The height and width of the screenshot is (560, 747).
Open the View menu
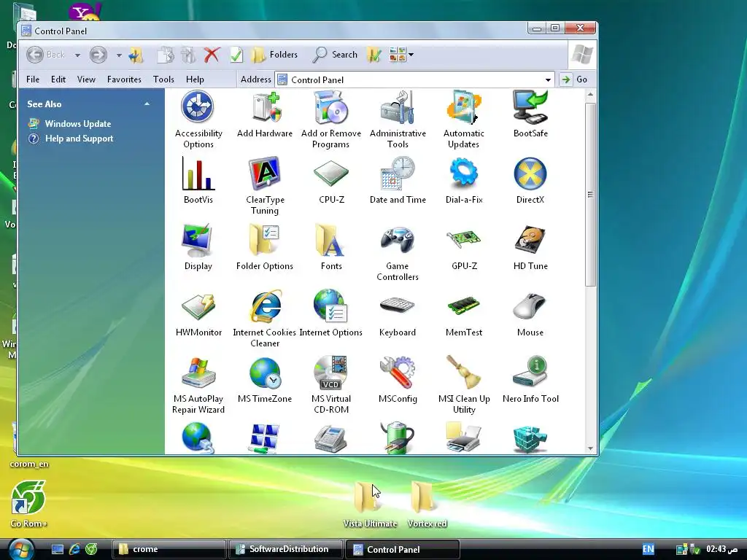pos(86,79)
